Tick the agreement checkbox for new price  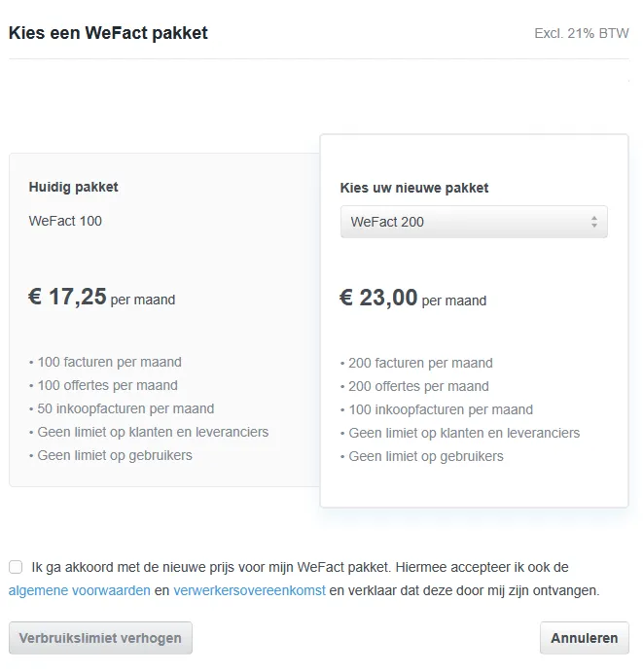point(16,567)
